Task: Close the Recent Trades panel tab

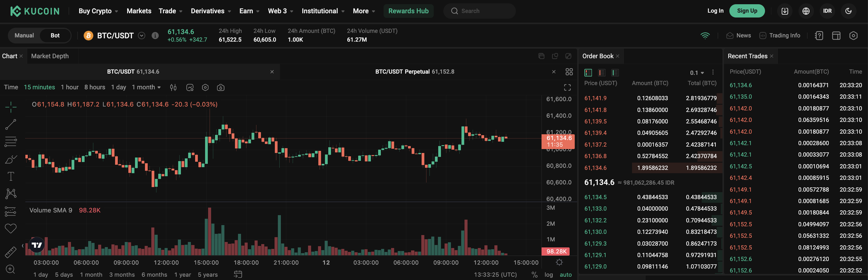Action: 772,56
